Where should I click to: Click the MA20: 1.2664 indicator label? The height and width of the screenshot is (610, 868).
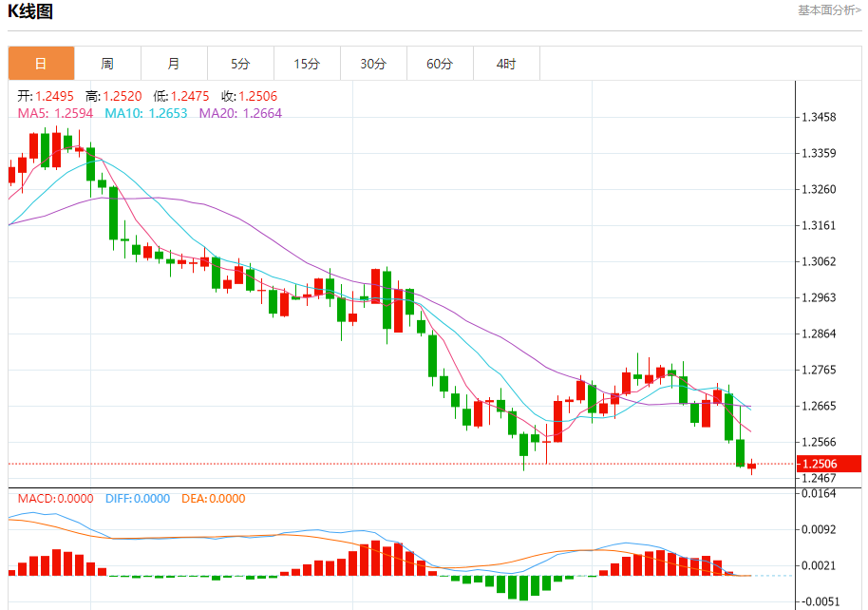coord(240,114)
